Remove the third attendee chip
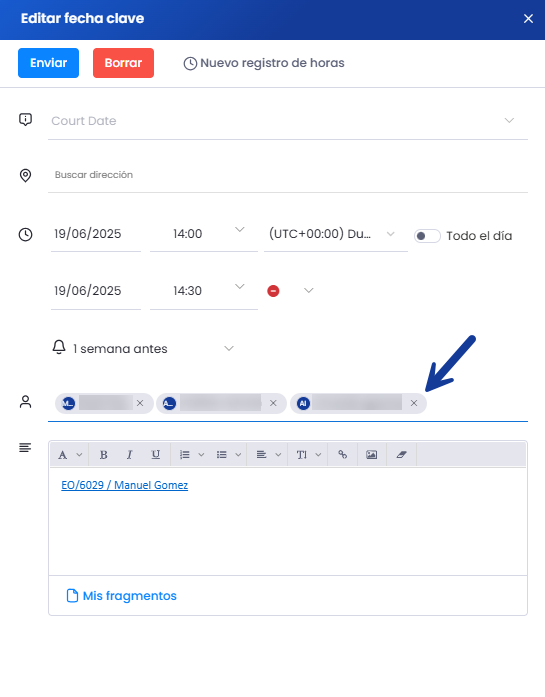 (x=414, y=403)
